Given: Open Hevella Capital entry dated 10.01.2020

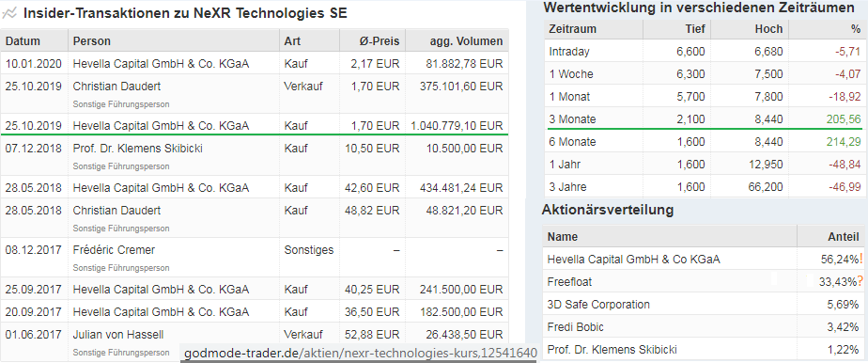Looking at the screenshot, I should click(x=255, y=64).
